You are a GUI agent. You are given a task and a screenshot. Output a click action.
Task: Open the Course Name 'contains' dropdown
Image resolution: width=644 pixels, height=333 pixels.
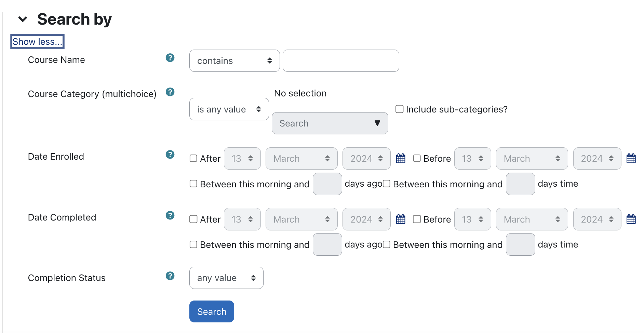point(234,61)
